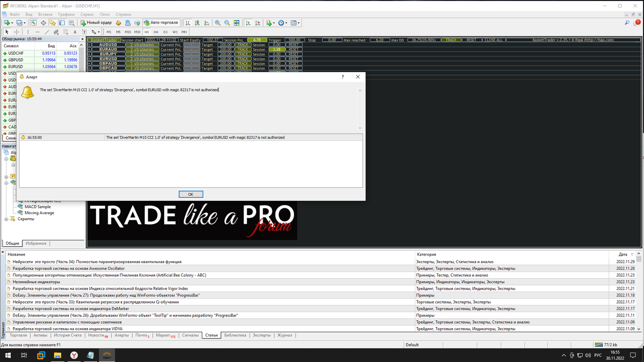Switch to the Алерты terminal tab
Screen dimensions: 644x362
pyautogui.click(x=122, y=336)
